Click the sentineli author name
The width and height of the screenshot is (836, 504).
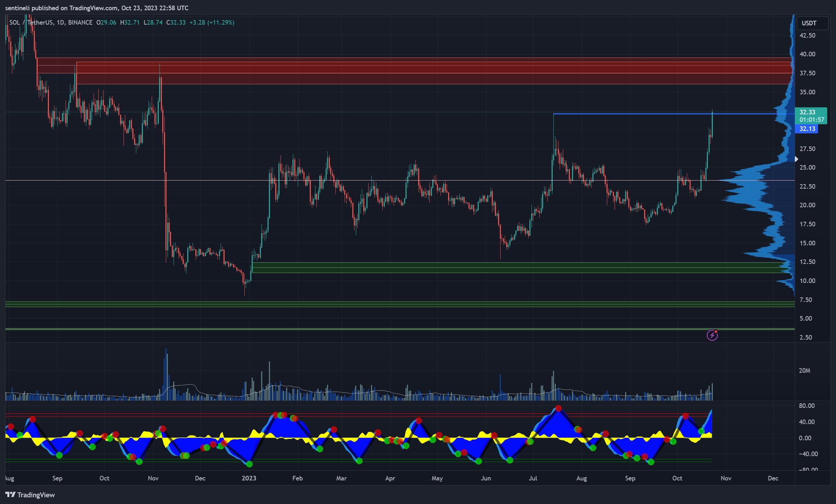tap(17, 8)
